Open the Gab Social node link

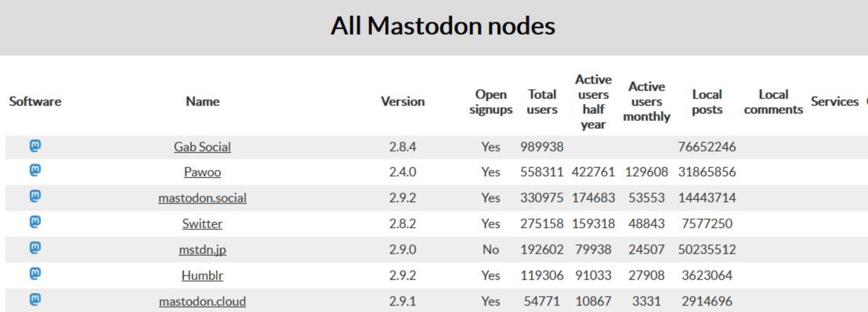click(202, 147)
